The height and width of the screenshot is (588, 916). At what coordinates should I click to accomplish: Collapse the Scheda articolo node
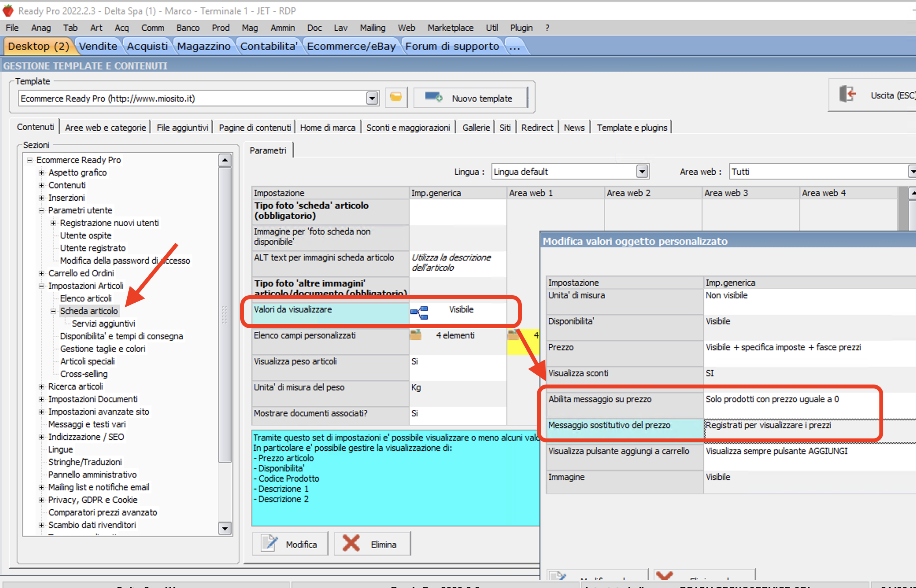pyautogui.click(x=53, y=311)
